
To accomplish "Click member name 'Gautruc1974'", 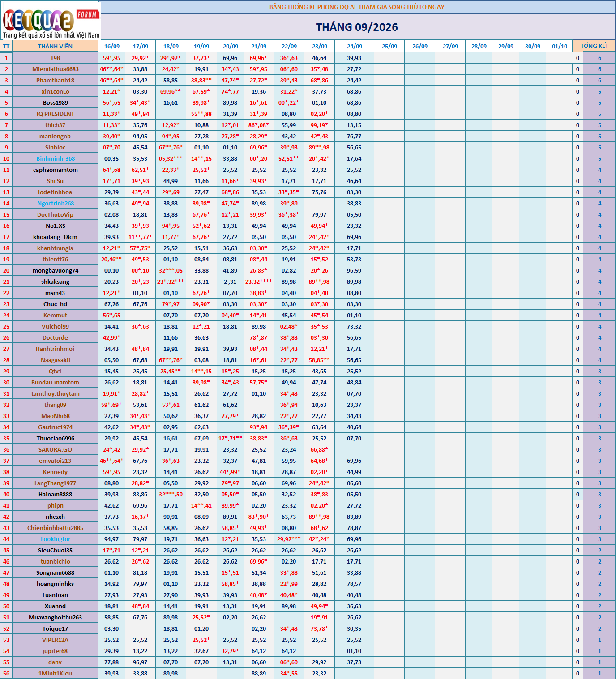I will point(55,427).
